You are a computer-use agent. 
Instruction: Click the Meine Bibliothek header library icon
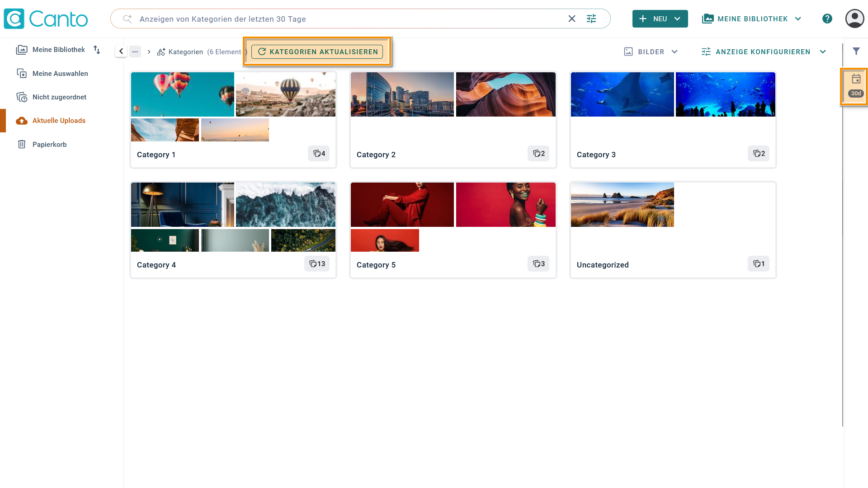(708, 19)
